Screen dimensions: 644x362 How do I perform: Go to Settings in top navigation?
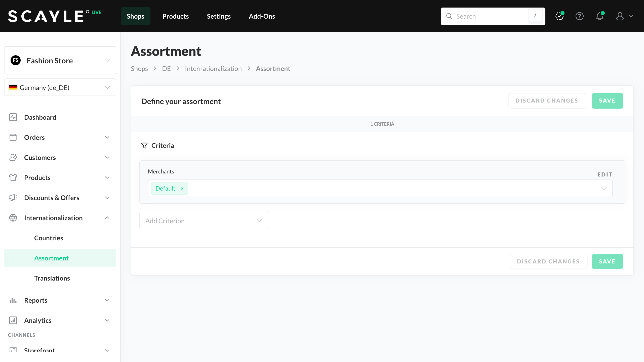tap(219, 16)
